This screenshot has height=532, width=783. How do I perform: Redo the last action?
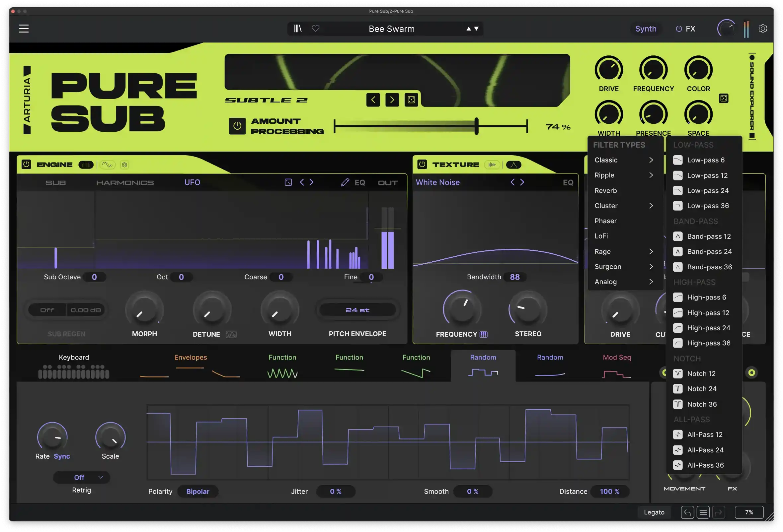point(719,512)
